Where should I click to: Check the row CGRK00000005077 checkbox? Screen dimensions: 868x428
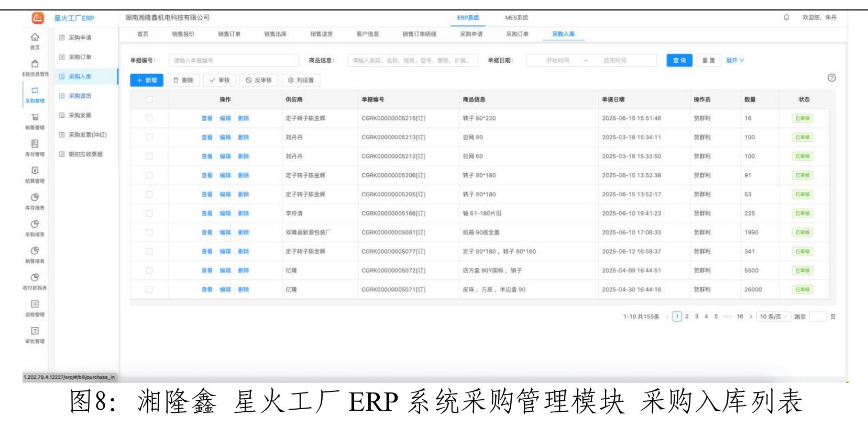(149, 251)
